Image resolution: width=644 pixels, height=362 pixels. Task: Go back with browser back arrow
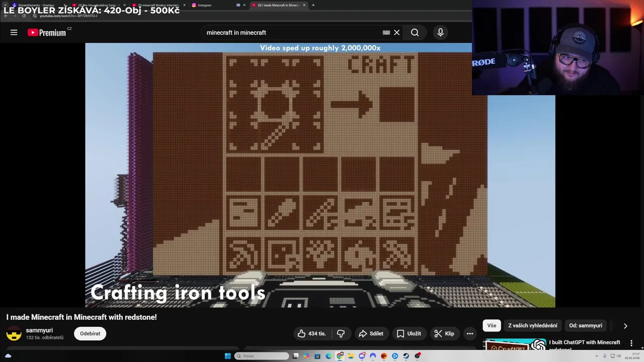(x=6, y=16)
